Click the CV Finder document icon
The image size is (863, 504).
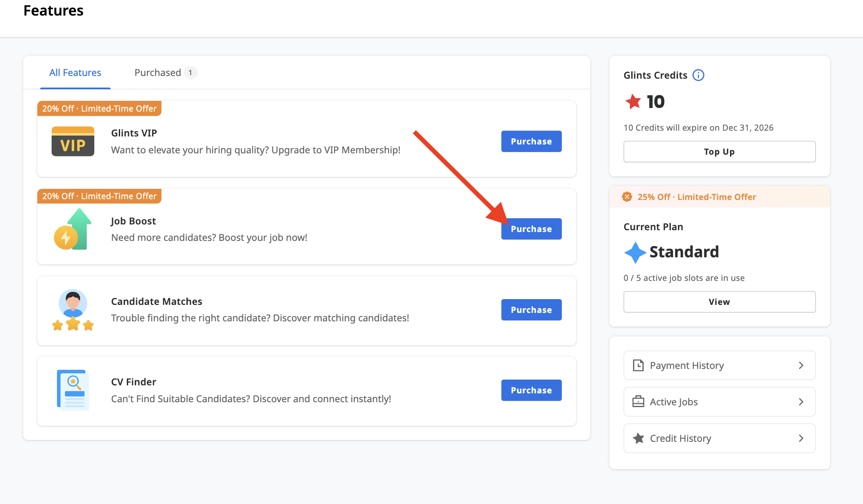point(73,390)
